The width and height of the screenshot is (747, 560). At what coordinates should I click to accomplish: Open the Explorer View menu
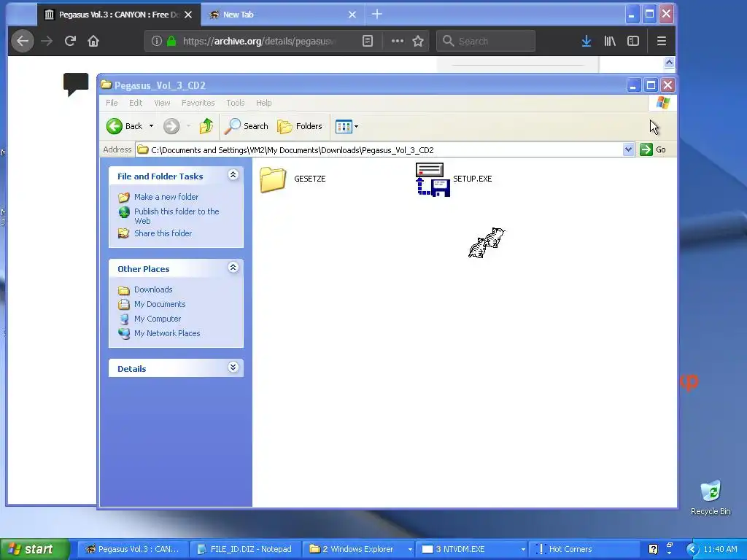point(162,103)
